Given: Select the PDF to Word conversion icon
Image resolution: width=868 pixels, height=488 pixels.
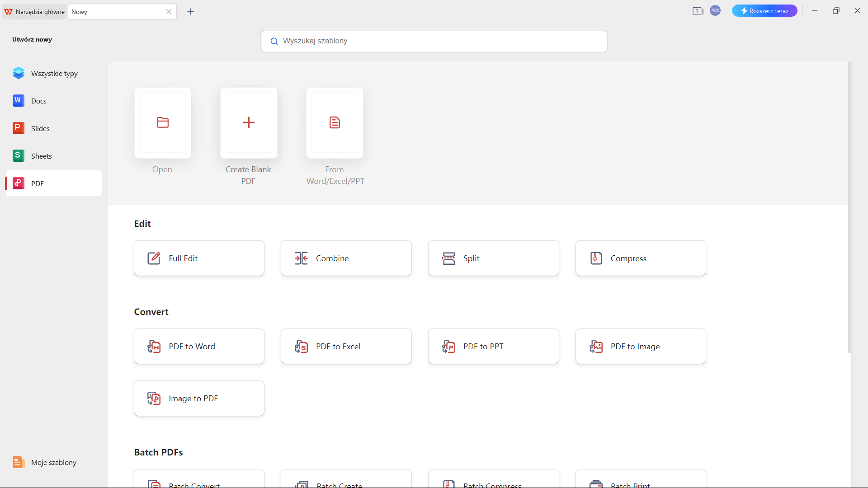Looking at the screenshot, I should point(154,346).
